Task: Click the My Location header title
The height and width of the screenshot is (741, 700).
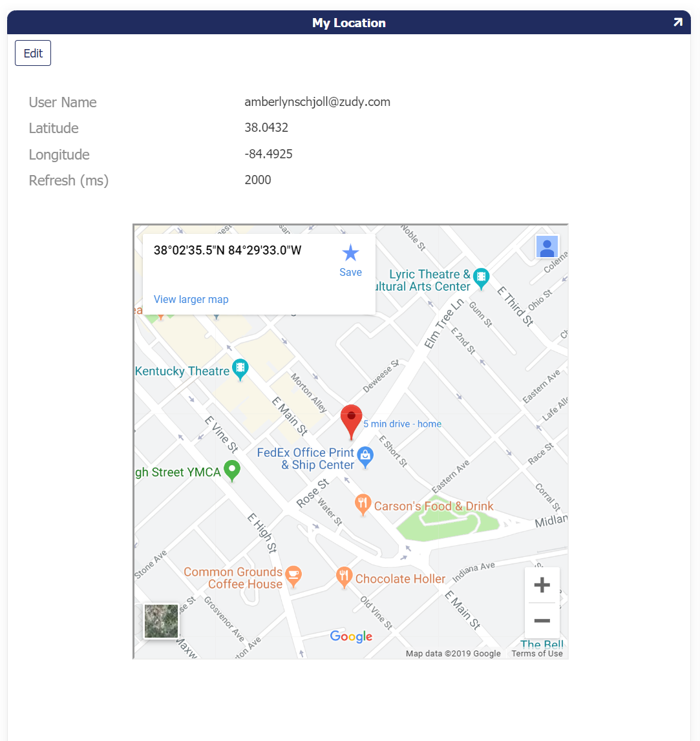Action: (x=349, y=23)
